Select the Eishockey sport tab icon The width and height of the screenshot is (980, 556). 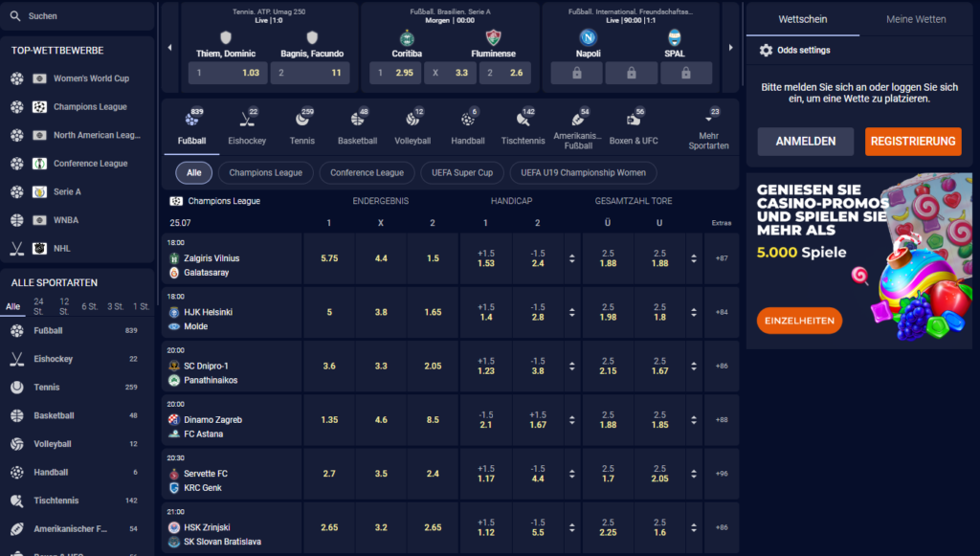(246, 119)
